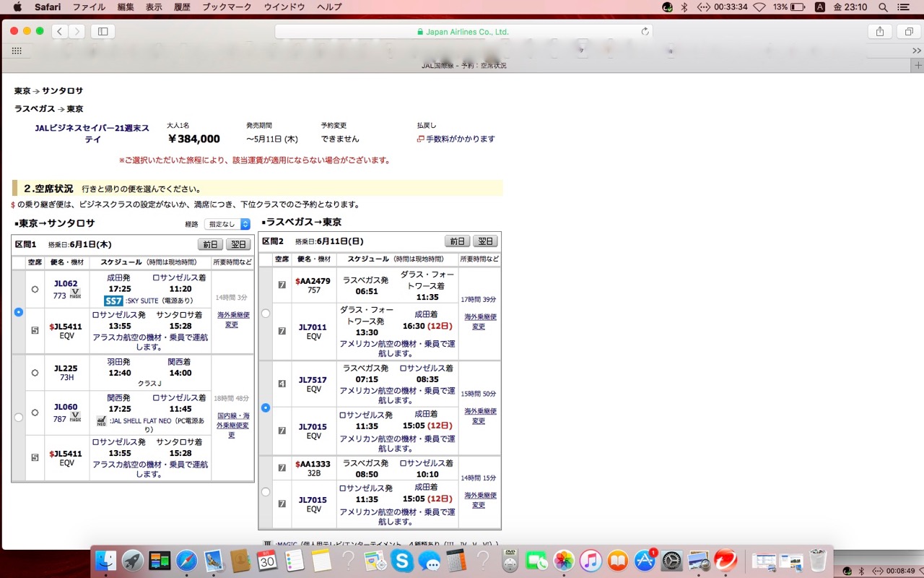Open Spotlight search in the menu bar
The width and height of the screenshot is (924, 578).
(x=884, y=7)
